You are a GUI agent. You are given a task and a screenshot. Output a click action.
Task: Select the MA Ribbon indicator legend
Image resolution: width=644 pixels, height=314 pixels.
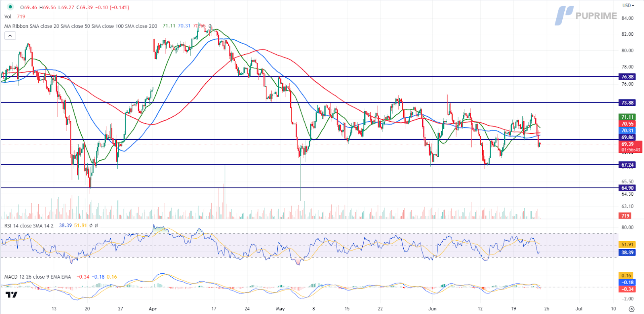pyautogui.click(x=80, y=26)
